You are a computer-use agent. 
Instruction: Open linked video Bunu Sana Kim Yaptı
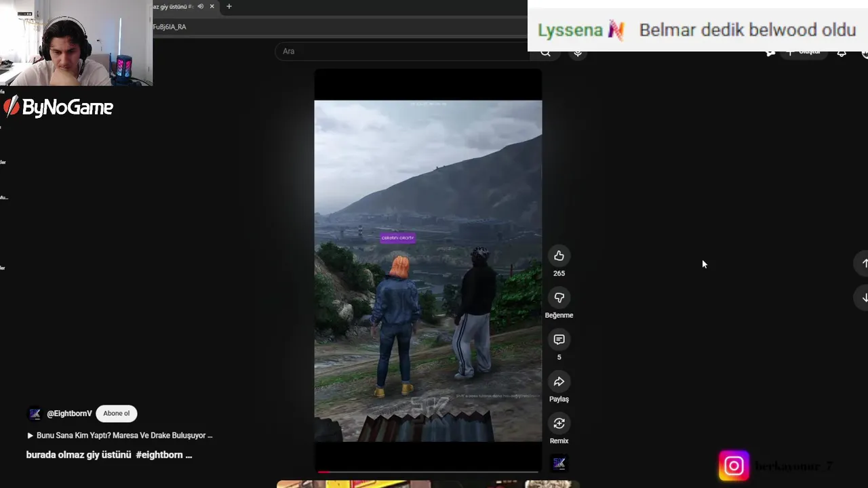[119, 436]
